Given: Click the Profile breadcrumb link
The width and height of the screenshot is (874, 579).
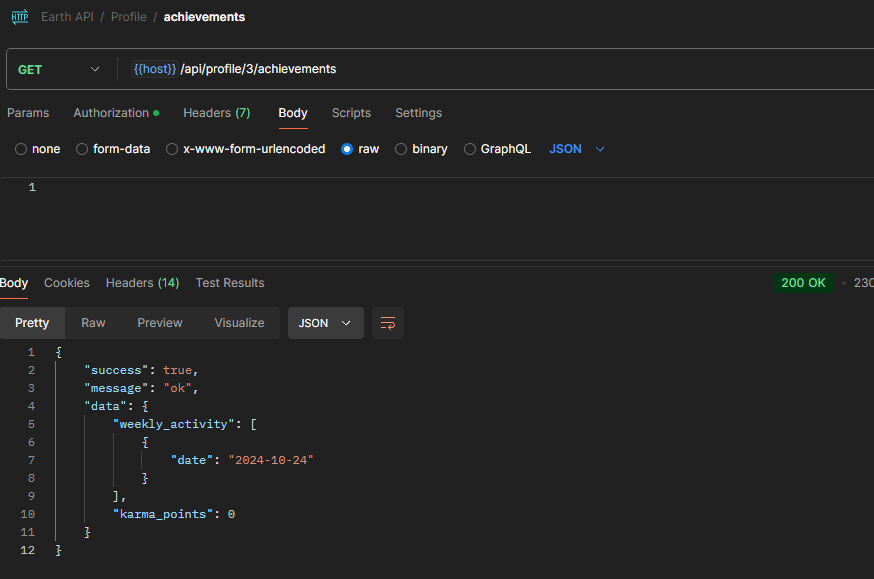Looking at the screenshot, I should (x=128, y=17).
